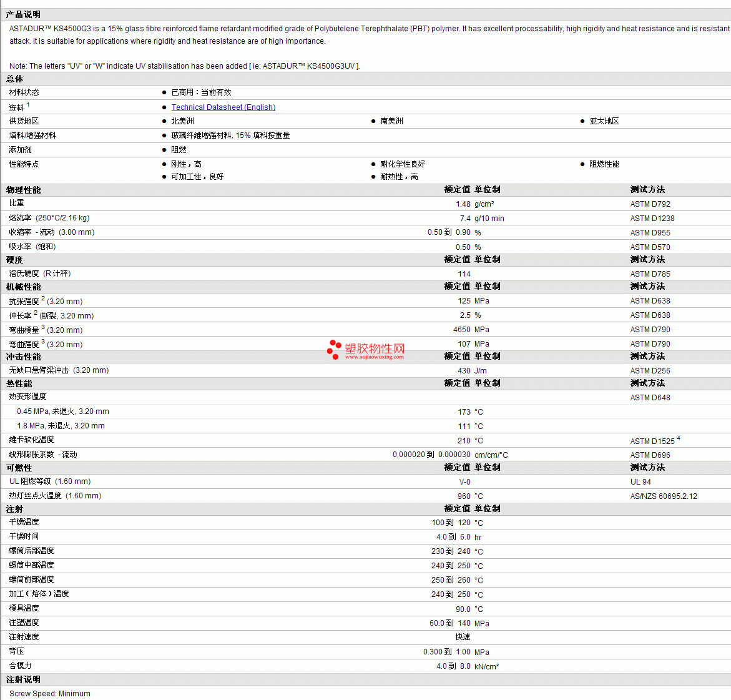
Task: Select the ASTM D570 test method cell
Action: click(650, 247)
